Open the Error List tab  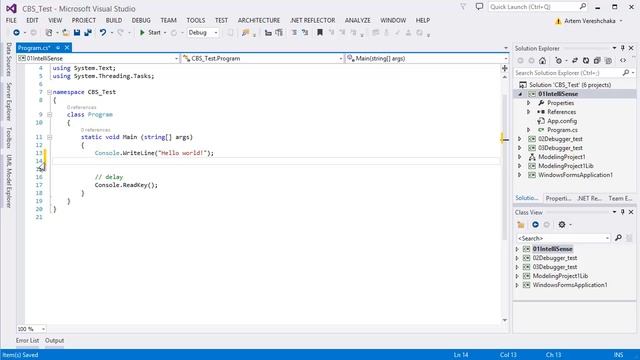click(27, 340)
